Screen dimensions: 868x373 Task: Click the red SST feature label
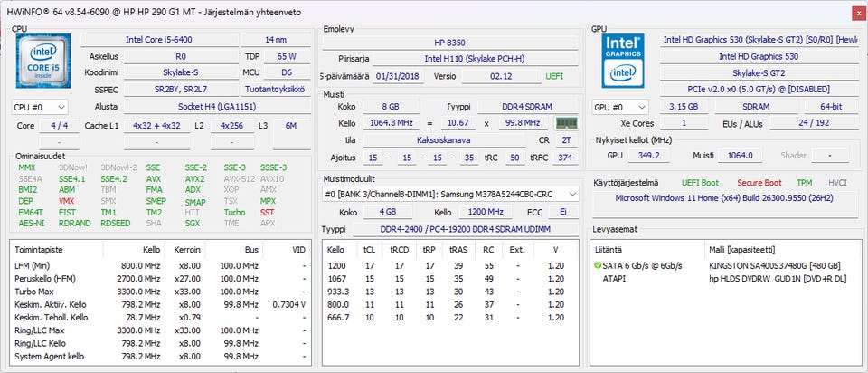(267, 212)
